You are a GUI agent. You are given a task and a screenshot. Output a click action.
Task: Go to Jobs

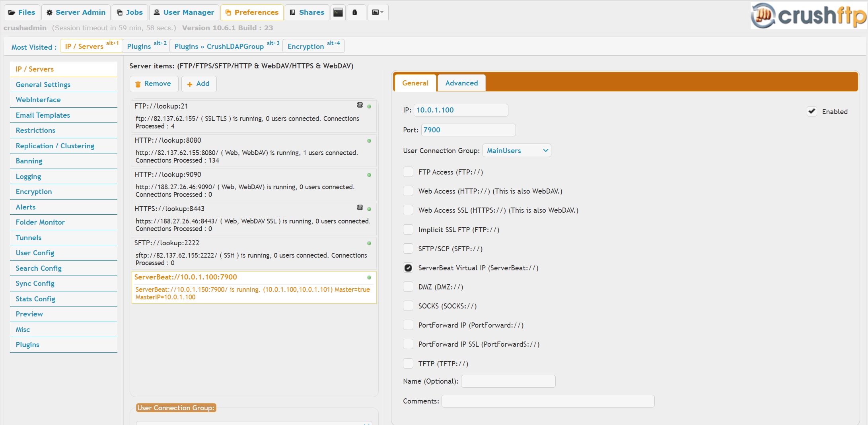pyautogui.click(x=130, y=12)
